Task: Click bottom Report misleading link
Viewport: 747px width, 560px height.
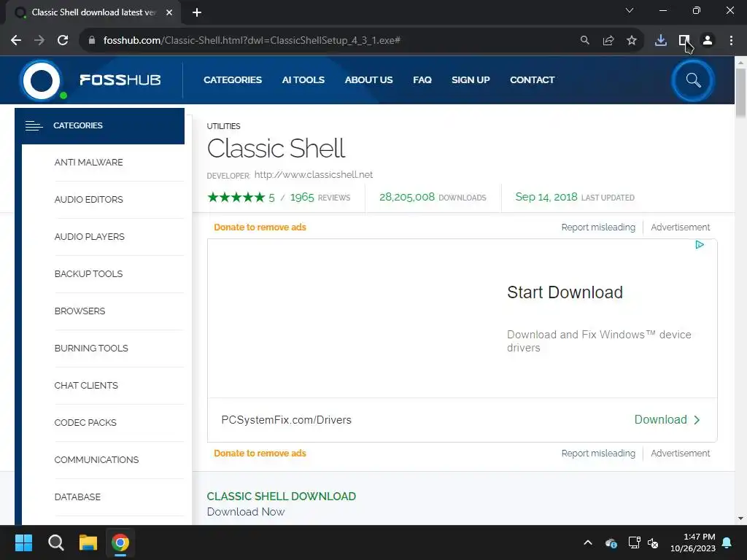Action: (x=598, y=454)
